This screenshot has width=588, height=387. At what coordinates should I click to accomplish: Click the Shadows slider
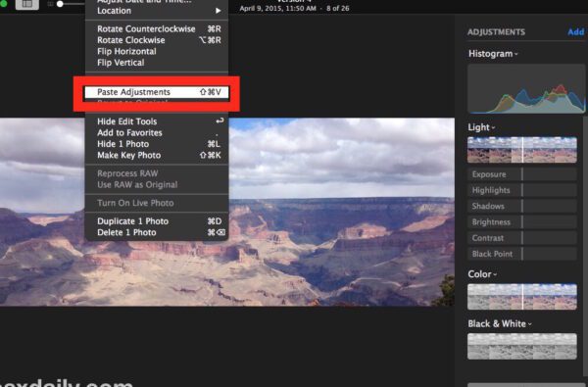tap(522, 206)
